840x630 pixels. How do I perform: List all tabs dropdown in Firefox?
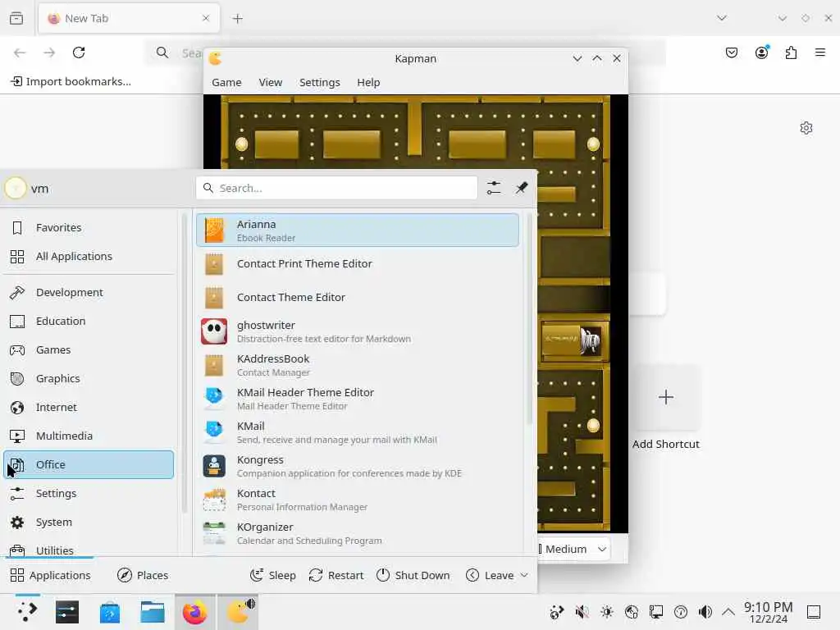tap(722, 18)
